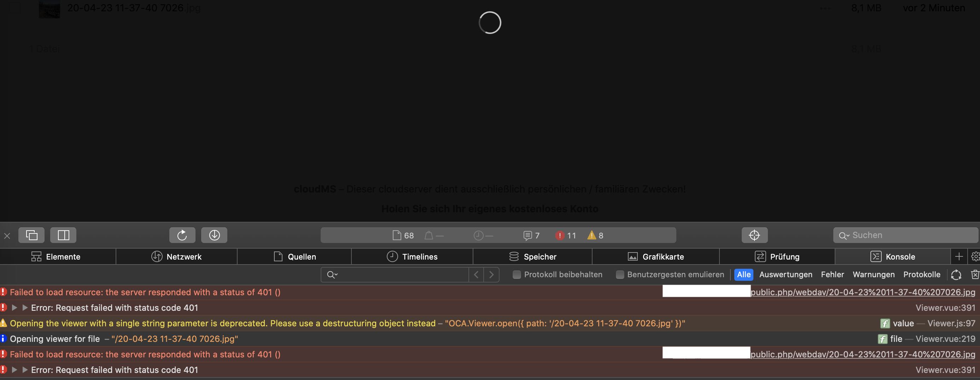Click the reload page icon in inspector toolbar

pos(182,235)
